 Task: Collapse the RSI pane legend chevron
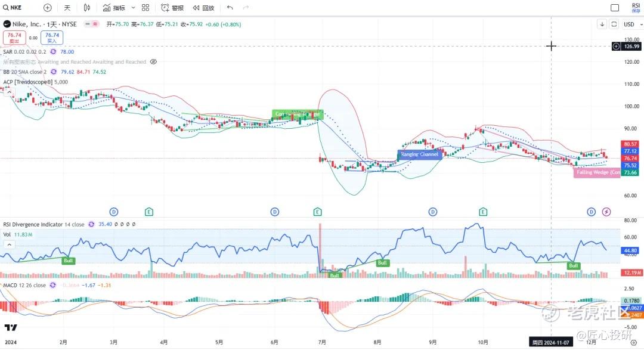click(9, 244)
